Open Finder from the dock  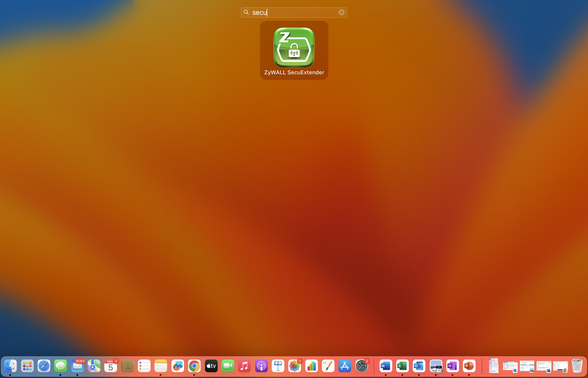pyautogui.click(x=10, y=366)
